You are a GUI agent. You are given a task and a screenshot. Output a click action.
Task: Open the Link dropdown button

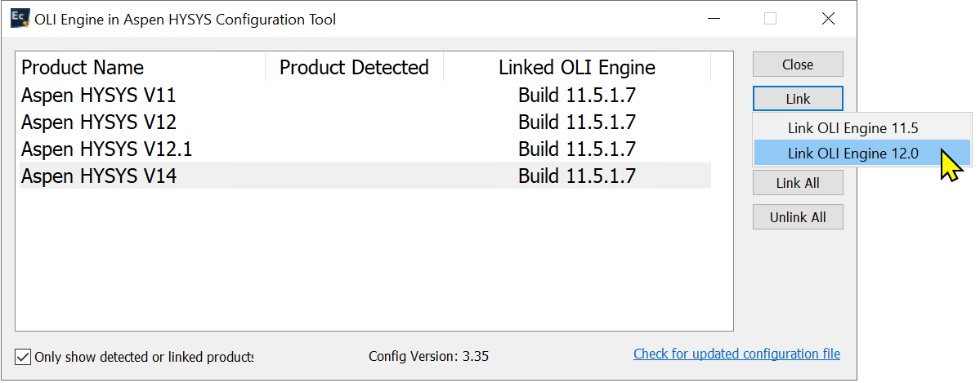pos(797,99)
